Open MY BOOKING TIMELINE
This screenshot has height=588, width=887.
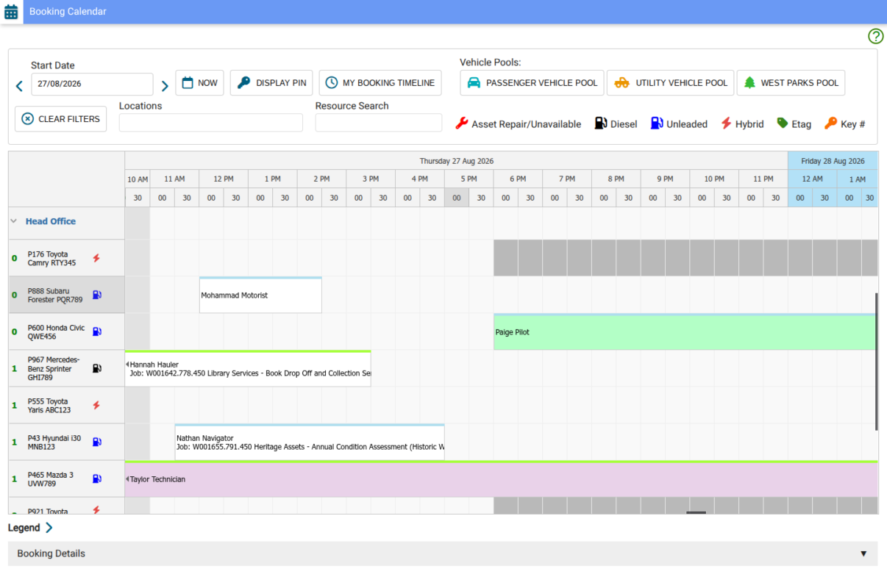[x=380, y=83]
